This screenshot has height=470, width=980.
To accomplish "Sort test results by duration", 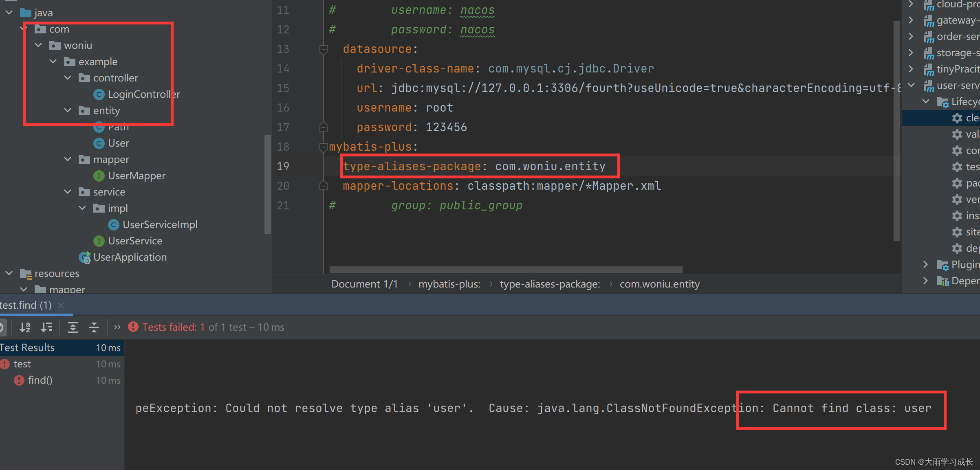I will 47,327.
